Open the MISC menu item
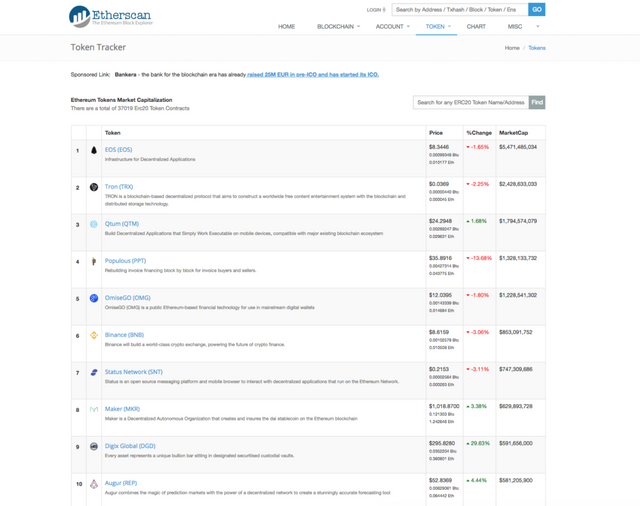Viewport: 640px width, 506px height. click(x=515, y=27)
